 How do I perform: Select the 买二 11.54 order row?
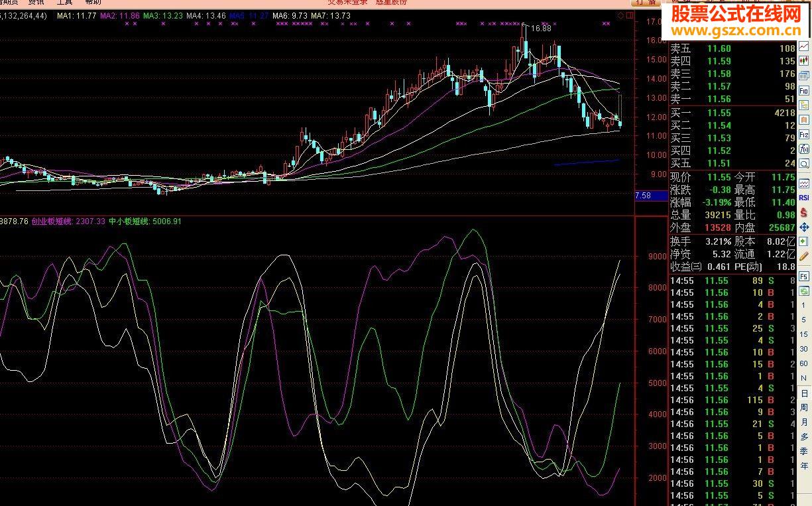[x=732, y=125]
